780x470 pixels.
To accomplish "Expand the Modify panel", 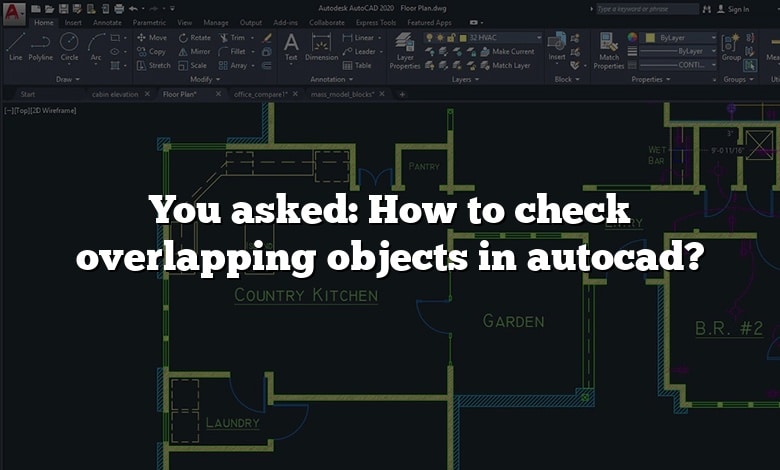I will [204, 79].
